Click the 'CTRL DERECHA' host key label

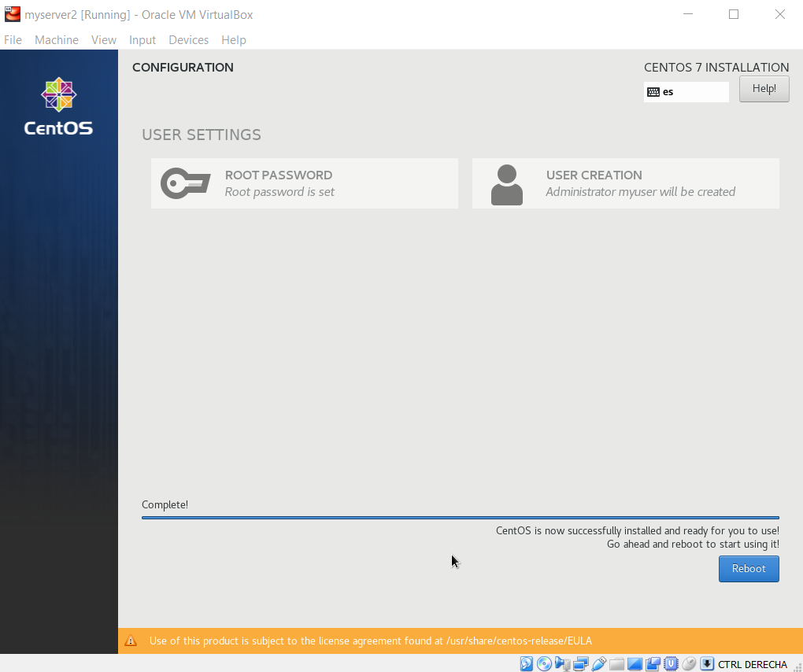753,664
